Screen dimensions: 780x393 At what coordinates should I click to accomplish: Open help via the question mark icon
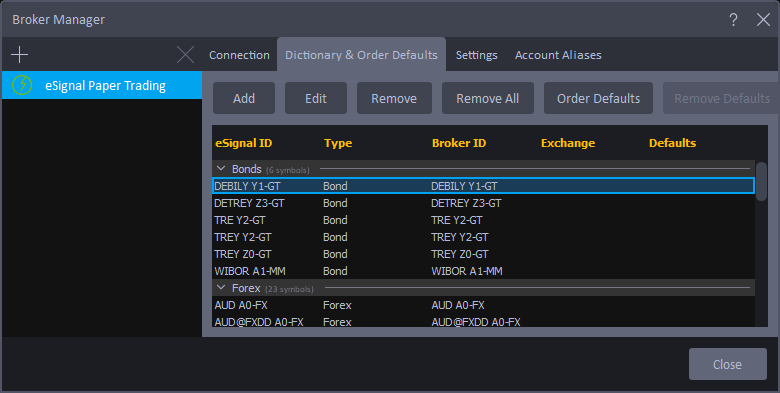click(x=733, y=20)
